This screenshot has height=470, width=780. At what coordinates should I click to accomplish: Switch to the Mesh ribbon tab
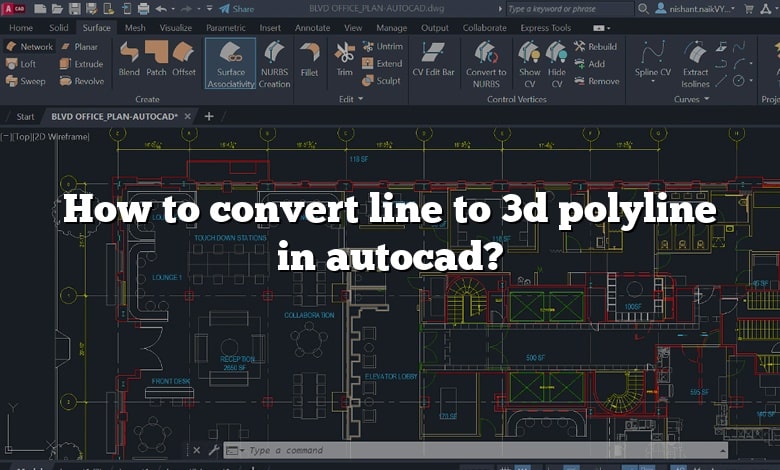coord(135,28)
